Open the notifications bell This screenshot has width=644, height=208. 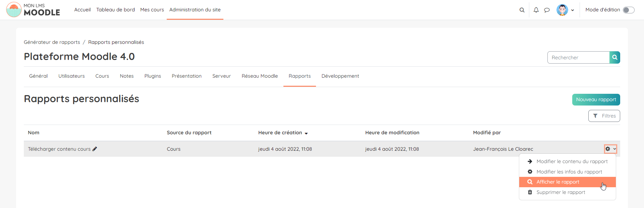pyautogui.click(x=536, y=10)
